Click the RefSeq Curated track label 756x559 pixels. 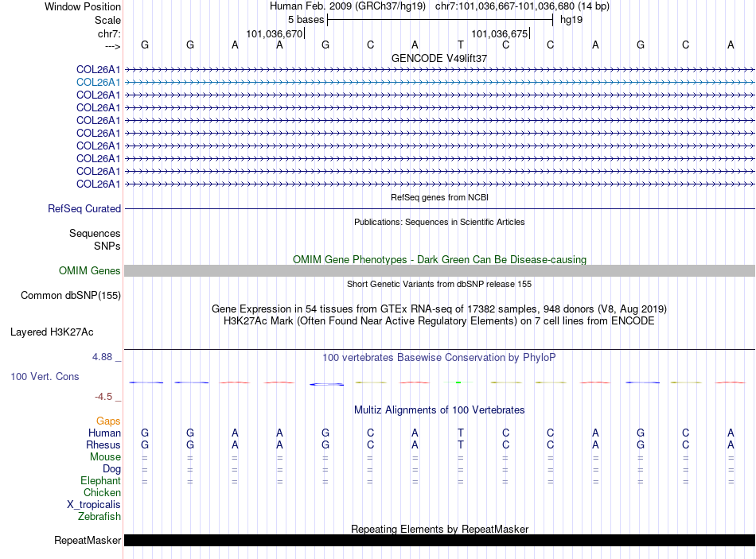click(84, 208)
